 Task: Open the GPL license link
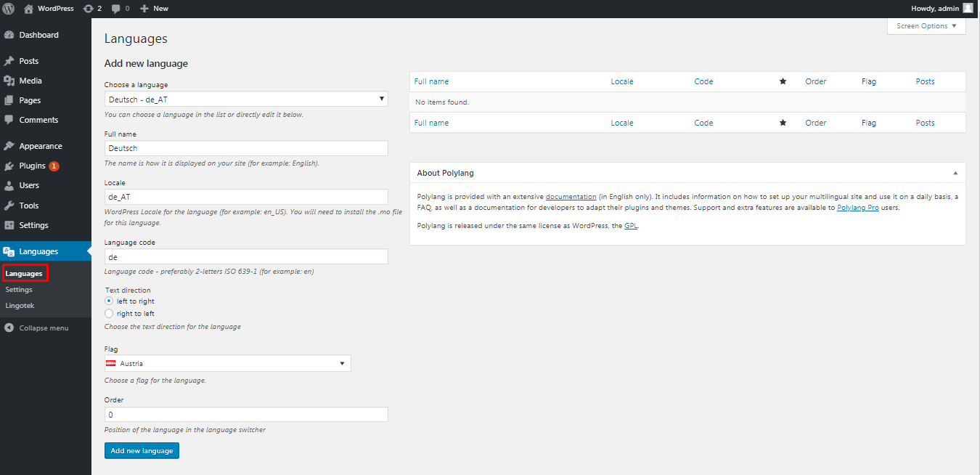[631, 225]
